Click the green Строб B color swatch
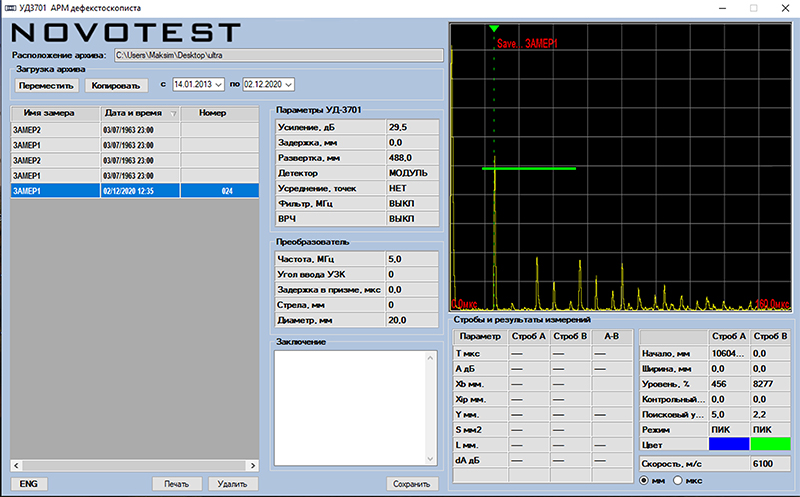800x497 pixels. (771, 443)
